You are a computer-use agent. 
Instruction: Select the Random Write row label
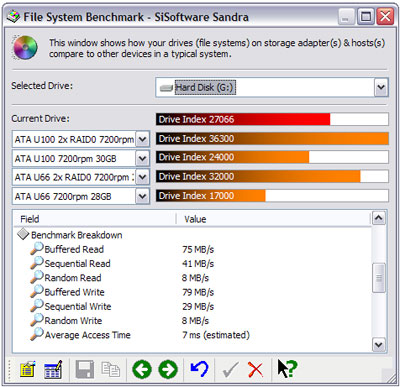pos(73,321)
